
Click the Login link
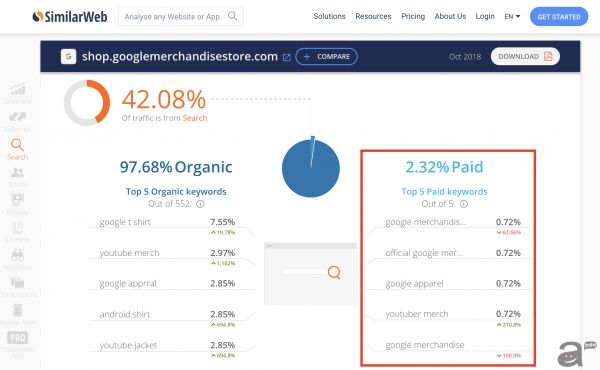(485, 16)
